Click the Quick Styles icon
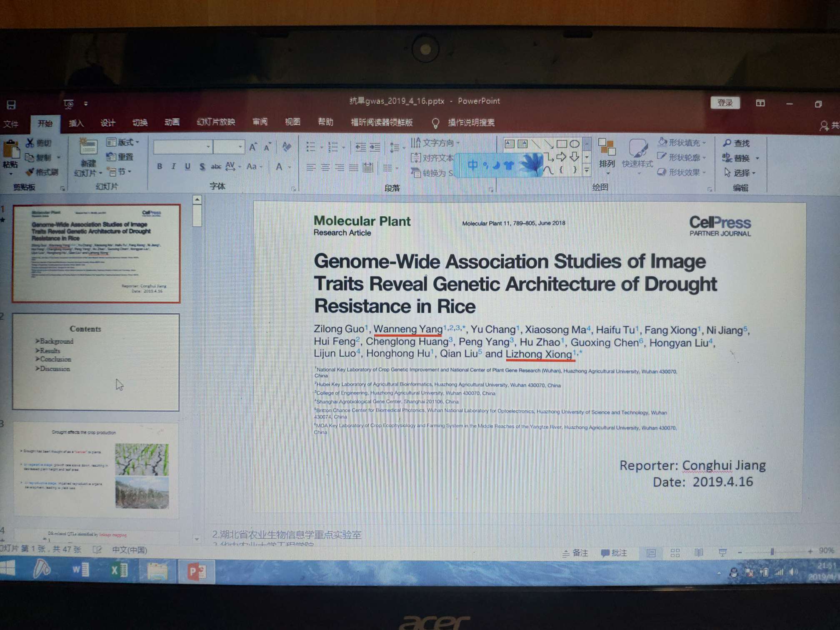The height and width of the screenshot is (630, 840). (637, 149)
